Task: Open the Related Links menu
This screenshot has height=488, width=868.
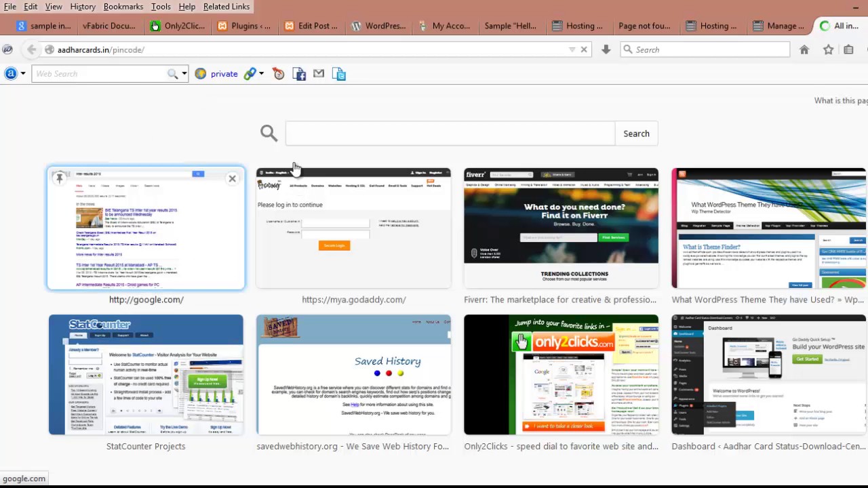Action: [x=226, y=7]
